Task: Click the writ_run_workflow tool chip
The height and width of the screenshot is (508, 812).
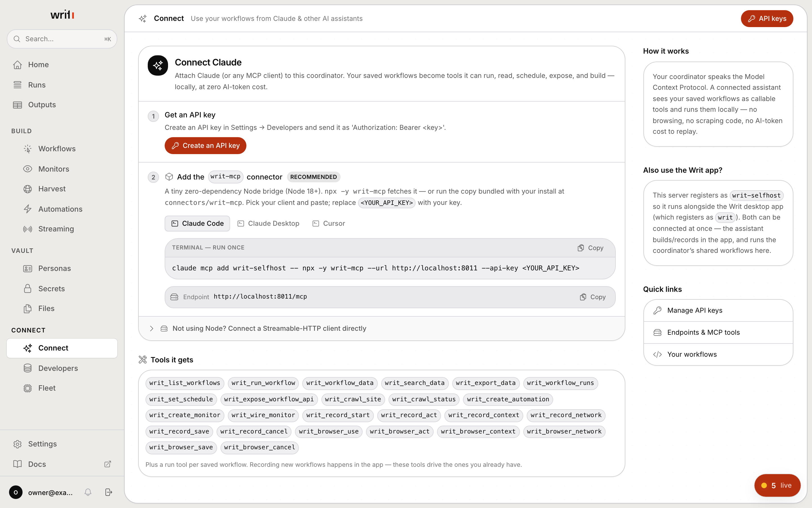Action: 263,383
